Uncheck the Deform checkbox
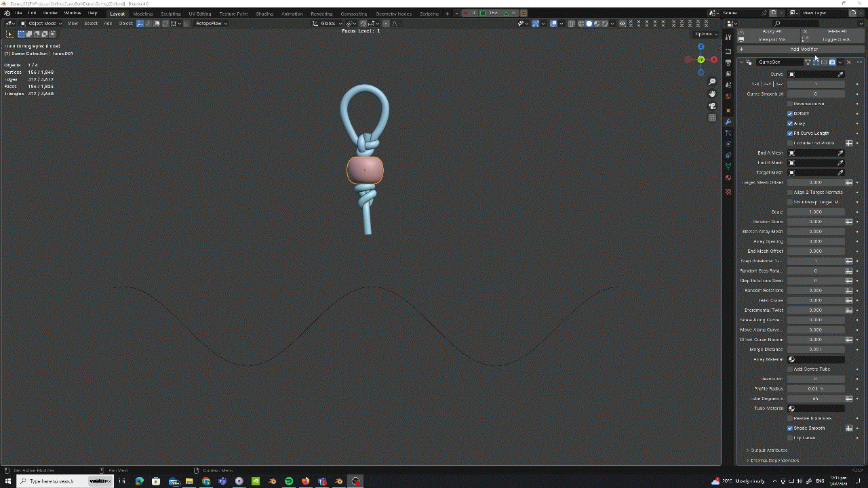The height and width of the screenshot is (488, 868). point(790,114)
